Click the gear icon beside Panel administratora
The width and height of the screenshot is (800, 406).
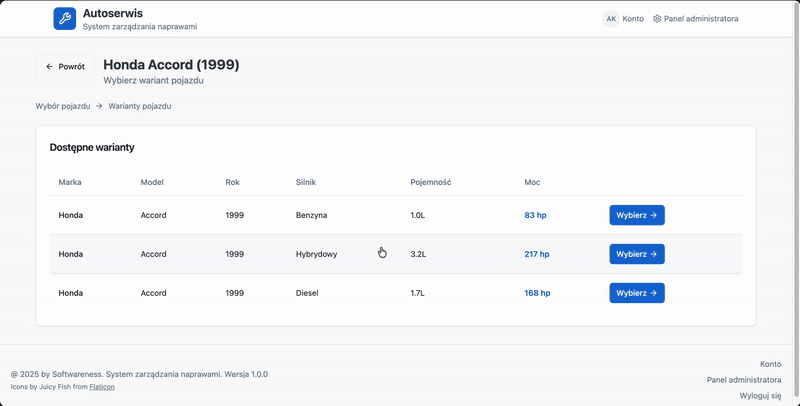pos(657,19)
